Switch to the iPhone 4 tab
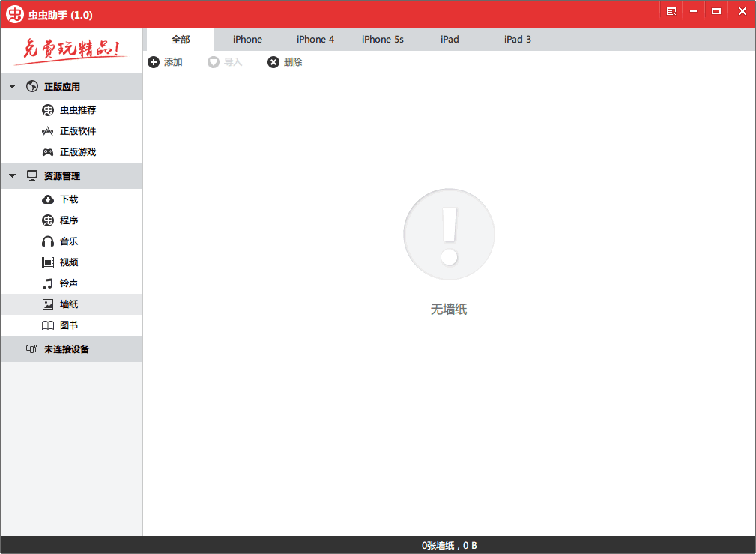This screenshot has height=554, width=756. coord(315,40)
